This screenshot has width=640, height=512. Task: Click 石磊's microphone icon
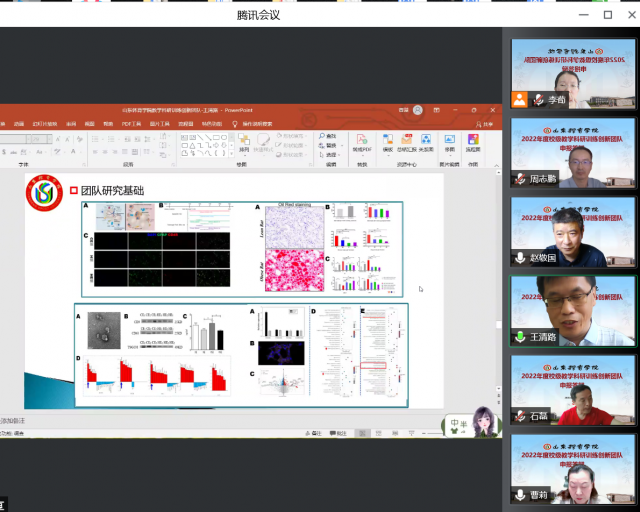point(520,416)
